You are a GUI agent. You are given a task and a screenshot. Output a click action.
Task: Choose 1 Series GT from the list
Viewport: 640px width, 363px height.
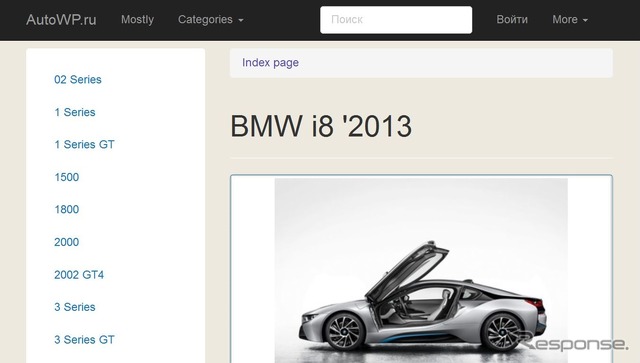point(84,145)
